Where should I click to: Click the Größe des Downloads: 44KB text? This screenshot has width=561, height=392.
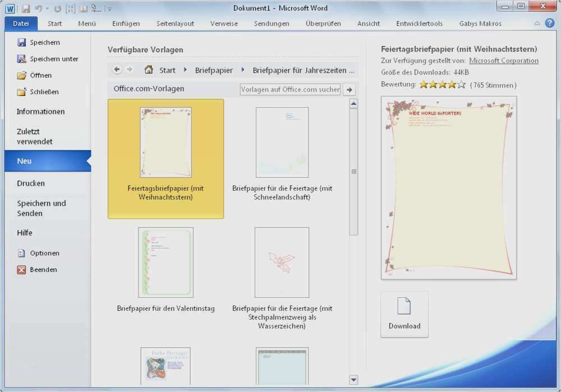pyautogui.click(x=425, y=72)
